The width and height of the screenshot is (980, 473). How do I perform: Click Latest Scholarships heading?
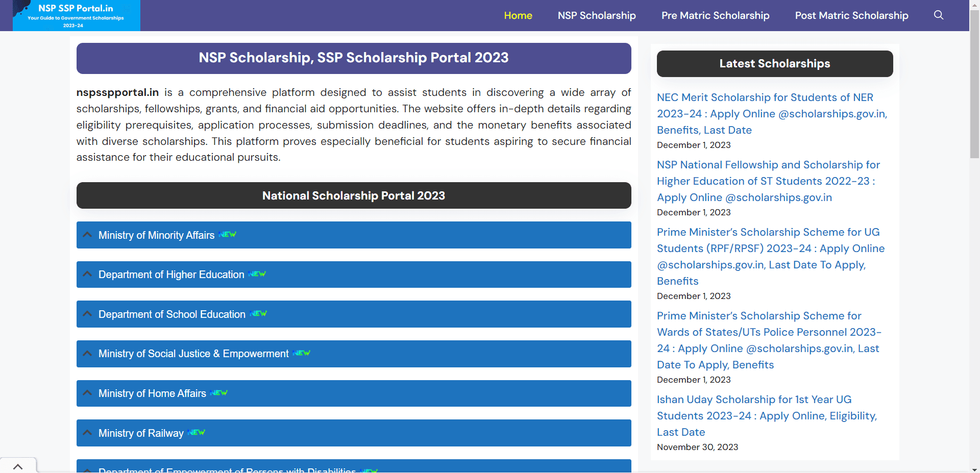pos(775,64)
